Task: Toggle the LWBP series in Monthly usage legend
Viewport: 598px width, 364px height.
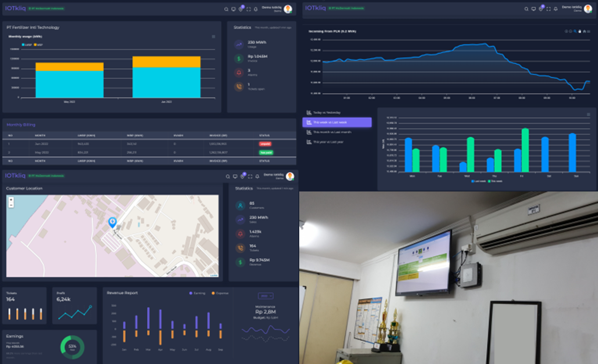Action: click(26, 44)
